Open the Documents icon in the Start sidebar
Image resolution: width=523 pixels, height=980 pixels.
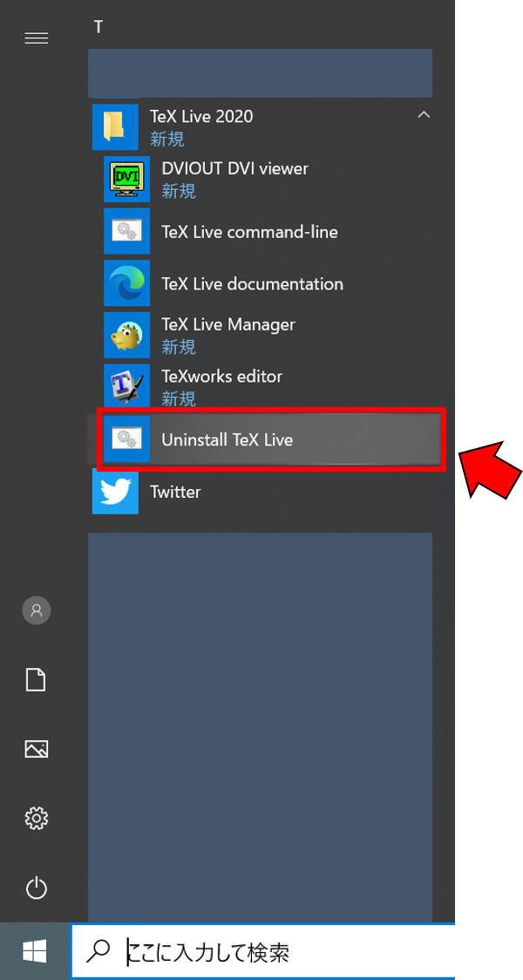pyautogui.click(x=37, y=679)
